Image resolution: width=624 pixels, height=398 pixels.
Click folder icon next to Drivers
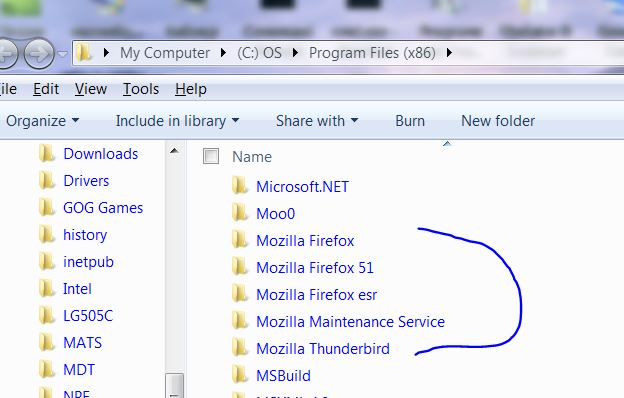47,180
